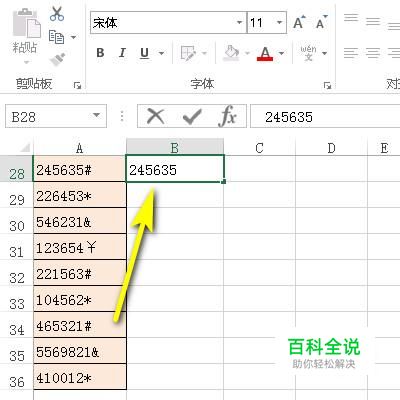Click the cell borders icon
This screenshot has height=400, width=400.
[x=188, y=53]
